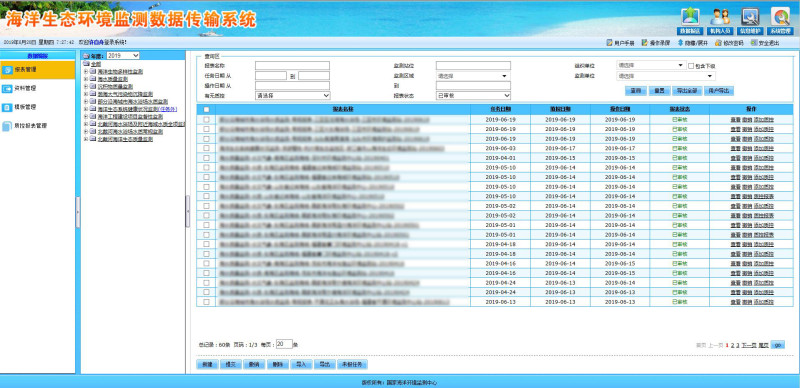The height and width of the screenshot is (388, 800).
Task: Click the 重置 reset button
Action: click(x=659, y=91)
